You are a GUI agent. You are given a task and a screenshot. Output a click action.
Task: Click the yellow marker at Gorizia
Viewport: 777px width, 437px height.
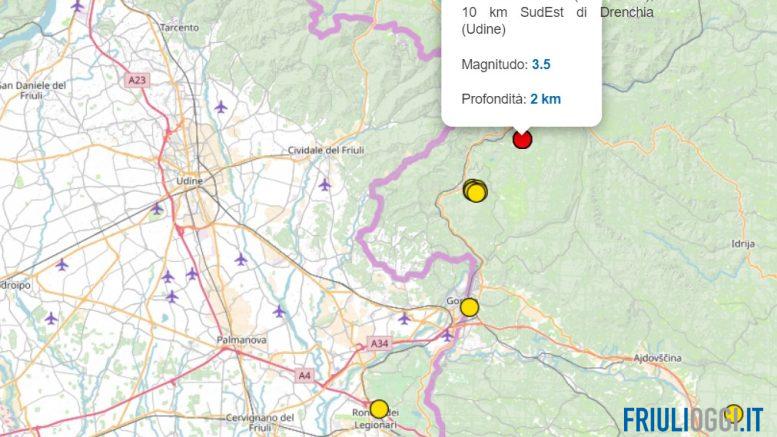tap(469, 307)
